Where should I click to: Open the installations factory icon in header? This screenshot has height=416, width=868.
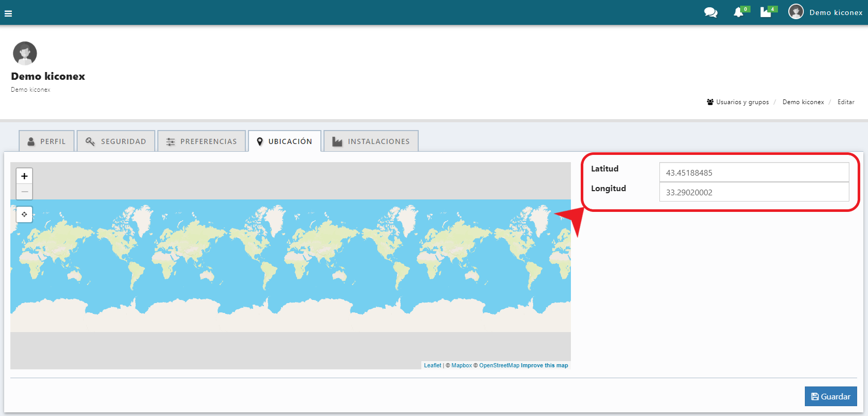pos(766,12)
